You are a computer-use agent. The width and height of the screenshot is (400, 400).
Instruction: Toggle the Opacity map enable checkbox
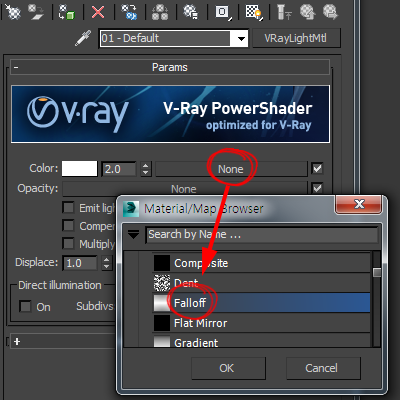click(317, 189)
